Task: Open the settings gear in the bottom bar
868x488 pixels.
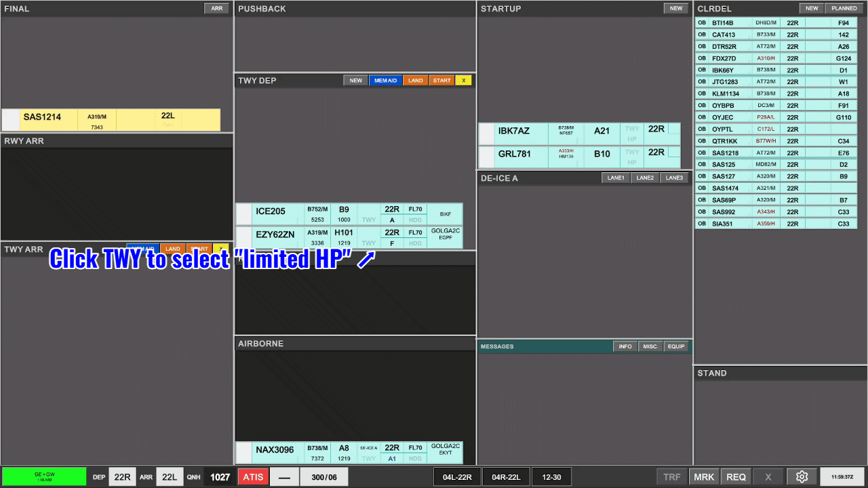Action: pos(802,476)
